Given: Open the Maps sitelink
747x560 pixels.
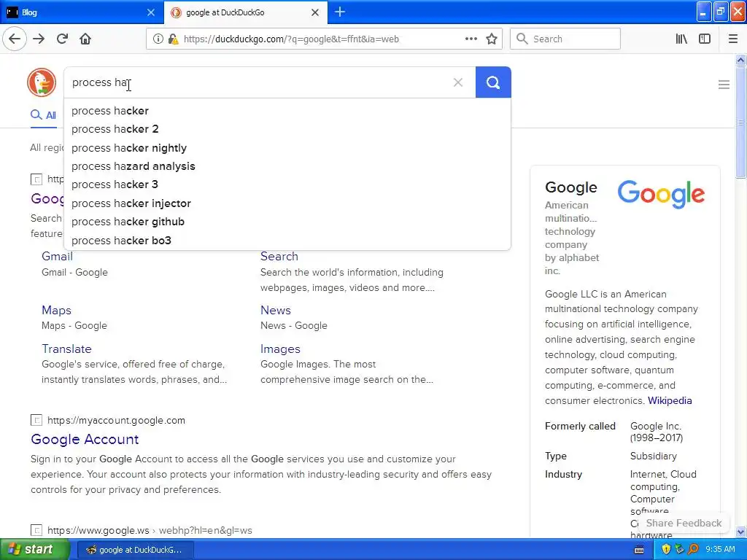Looking at the screenshot, I should pos(56,310).
